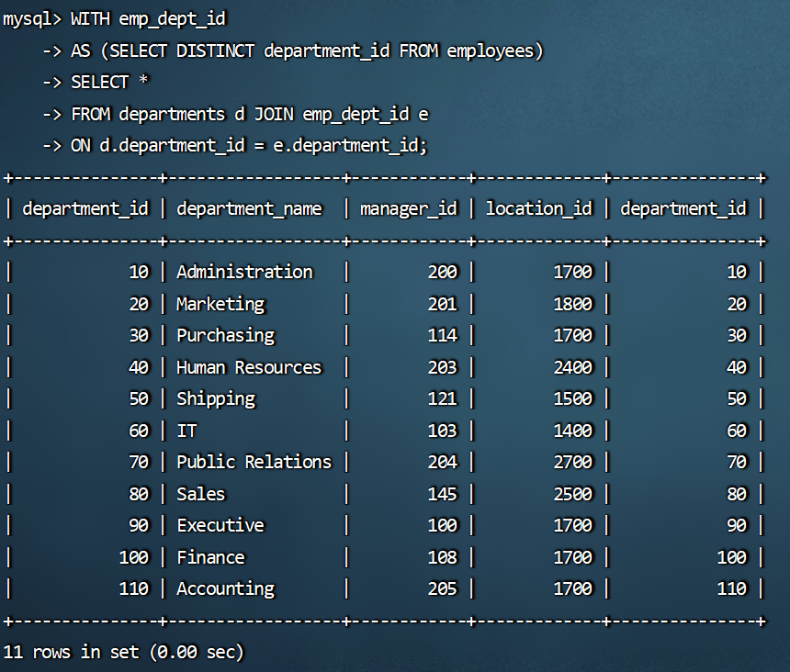Click location_id 2400 value
Viewport: 790px width, 672px height.
[572, 367]
